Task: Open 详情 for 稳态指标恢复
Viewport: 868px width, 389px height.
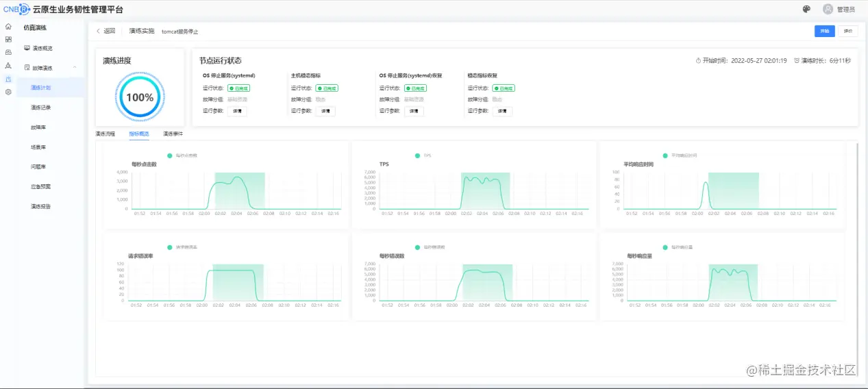Action: coord(501,111)
